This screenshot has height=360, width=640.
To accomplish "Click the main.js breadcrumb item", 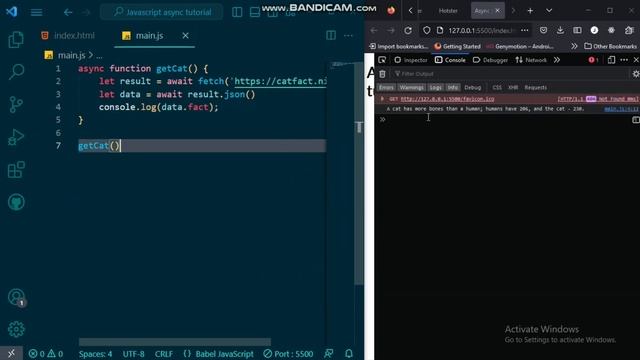I will pos(66,55).
